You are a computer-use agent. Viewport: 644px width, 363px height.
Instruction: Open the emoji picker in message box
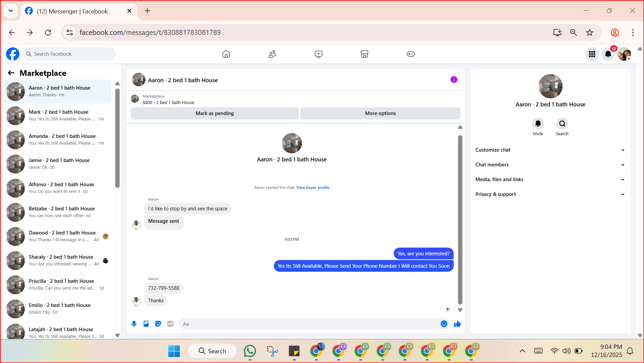(444, 324)
